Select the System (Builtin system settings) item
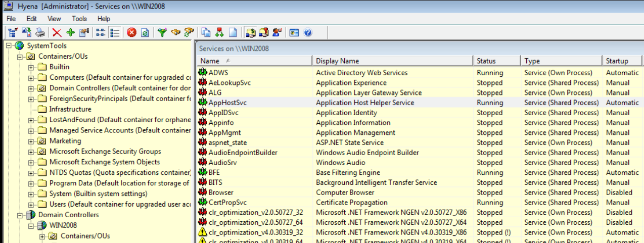This screenshot has height=243, width=644. point(98,194)
